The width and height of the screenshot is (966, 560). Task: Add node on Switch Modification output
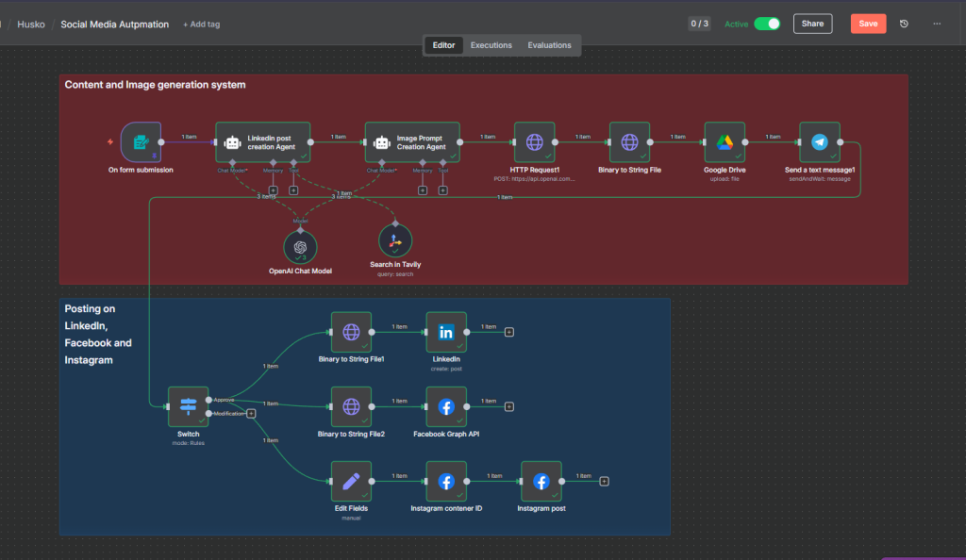[x=251, y=413]
